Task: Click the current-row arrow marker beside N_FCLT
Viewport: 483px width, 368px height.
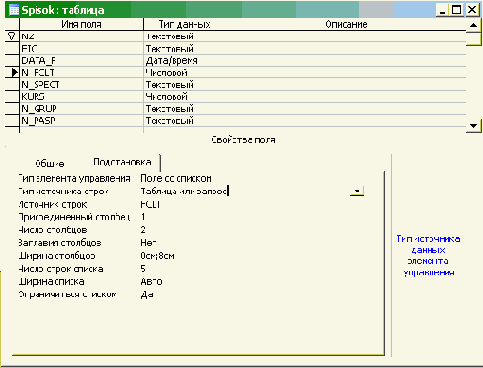Action: pyautogui.click(x=14, y=72)
